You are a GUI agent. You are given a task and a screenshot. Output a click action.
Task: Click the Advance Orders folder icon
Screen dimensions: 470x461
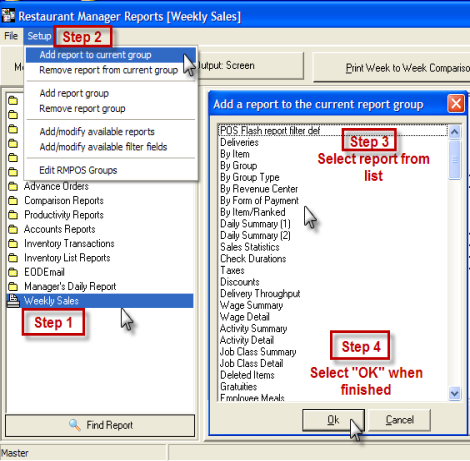[13, 186]
